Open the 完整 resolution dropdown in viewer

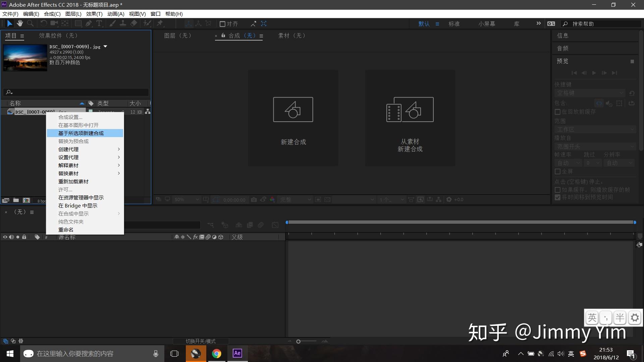(x=296, y=199)
